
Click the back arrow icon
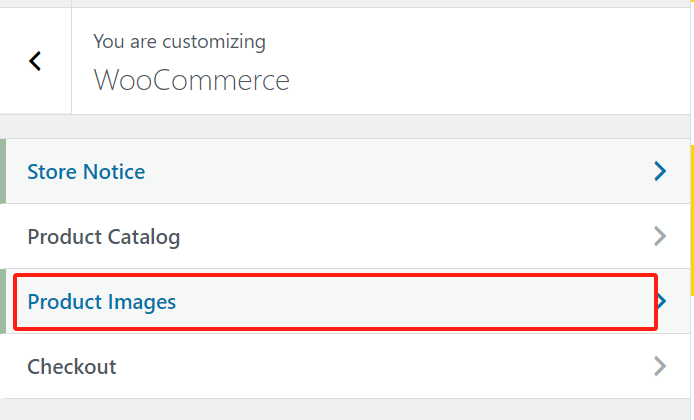[x=35, y=61]
